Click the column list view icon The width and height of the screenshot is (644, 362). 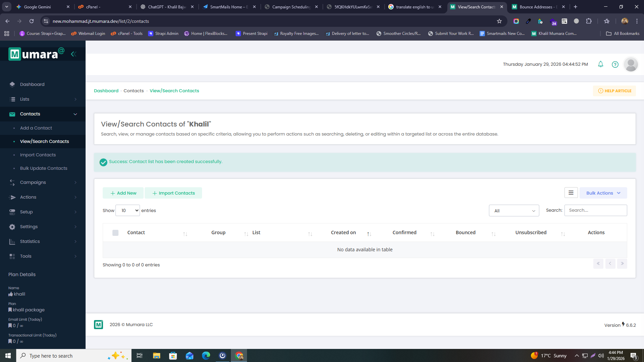[571, 193]
